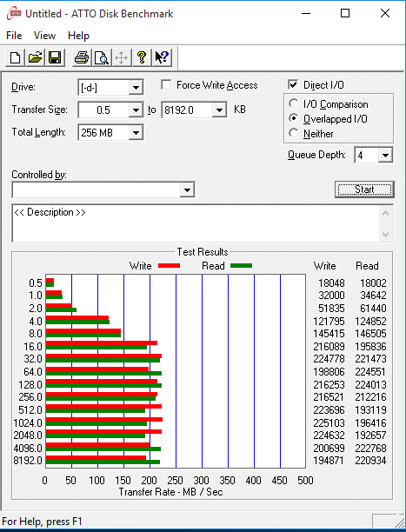Click inside the Description text box

[196, 223]
